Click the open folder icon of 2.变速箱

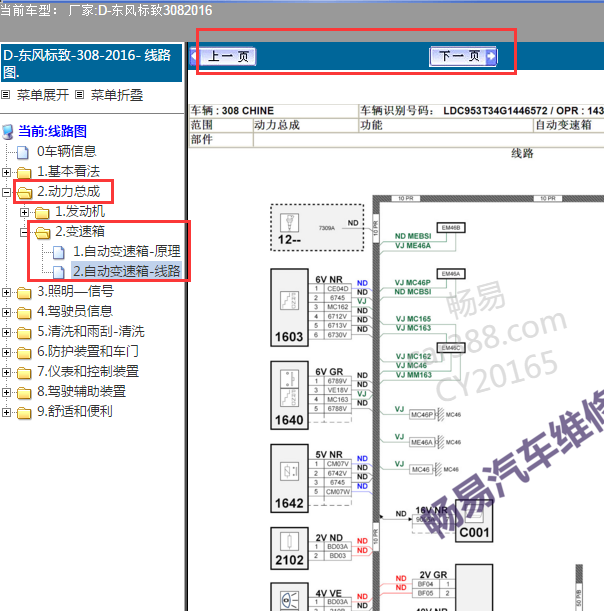point(42,233)
